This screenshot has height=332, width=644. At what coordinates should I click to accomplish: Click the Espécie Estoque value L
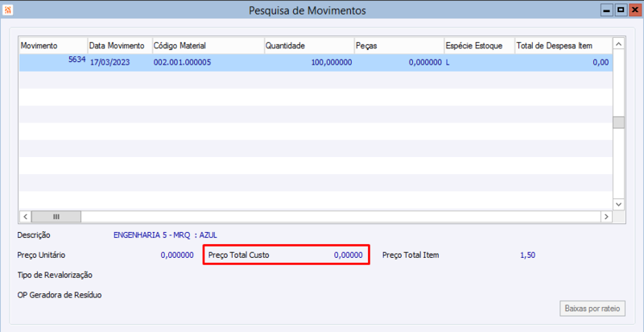[x=479, y=63]
